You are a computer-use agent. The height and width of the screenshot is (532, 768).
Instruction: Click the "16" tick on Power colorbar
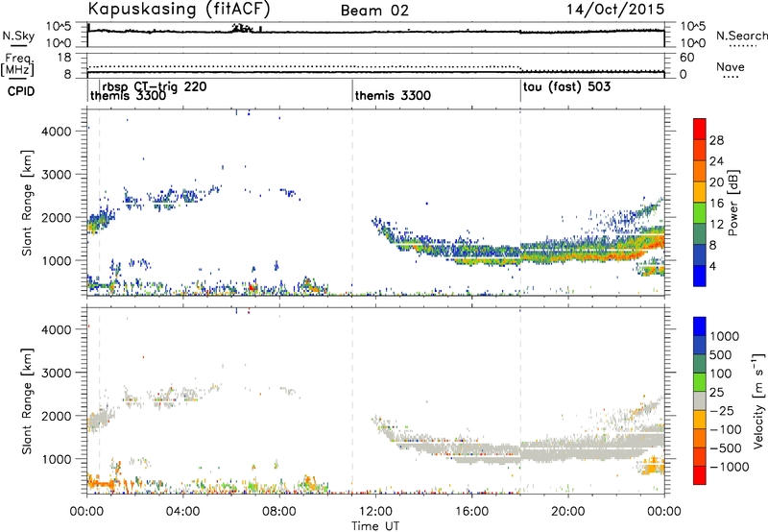pos(716,204)
